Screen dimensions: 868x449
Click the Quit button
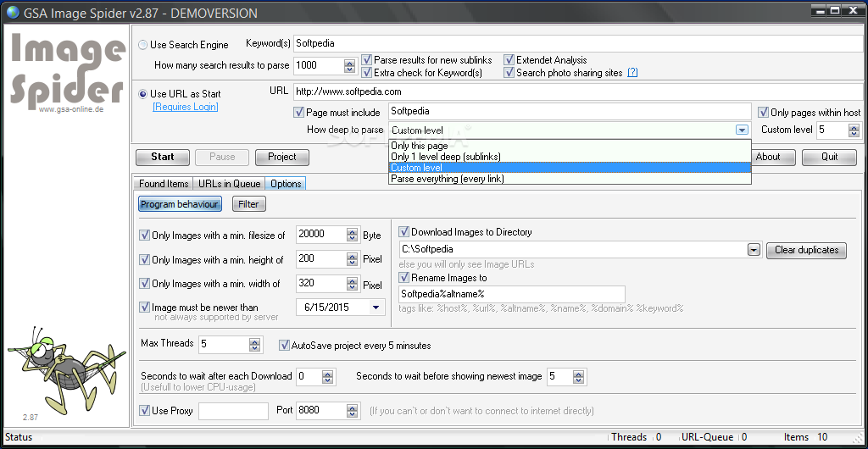[x=829, y=157]
